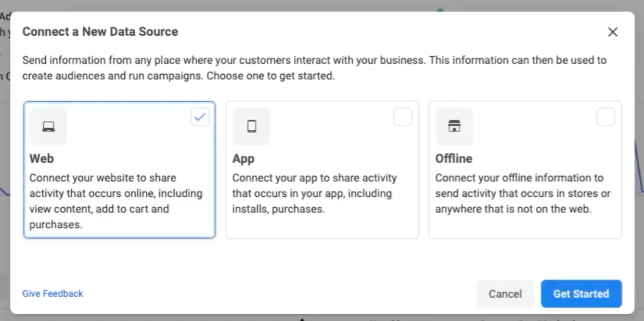Toggle the checkmark on the Web card
The width and height of the screenshot is (644, 321).
(200, 117)
